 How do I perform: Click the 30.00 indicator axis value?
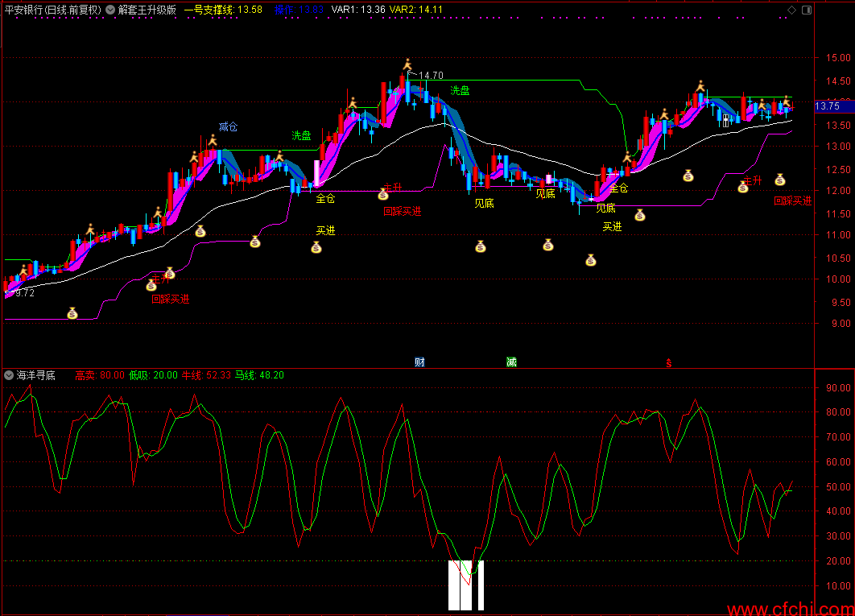pos(838,536)
